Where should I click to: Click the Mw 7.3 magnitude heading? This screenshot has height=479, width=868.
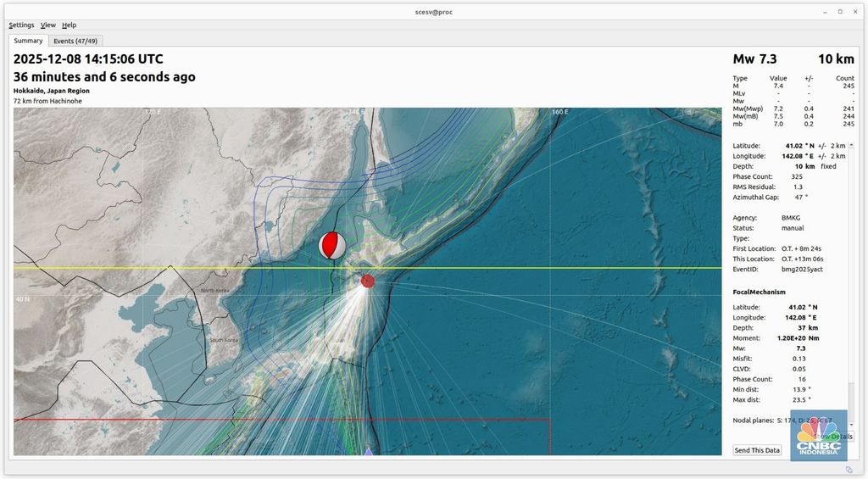point(755,59)
